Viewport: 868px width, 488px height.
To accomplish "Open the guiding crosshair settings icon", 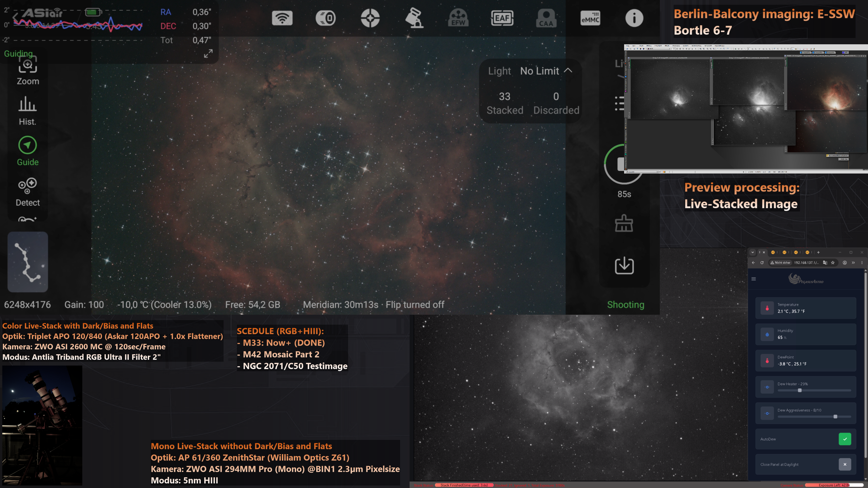I will [x=370, y=18].
